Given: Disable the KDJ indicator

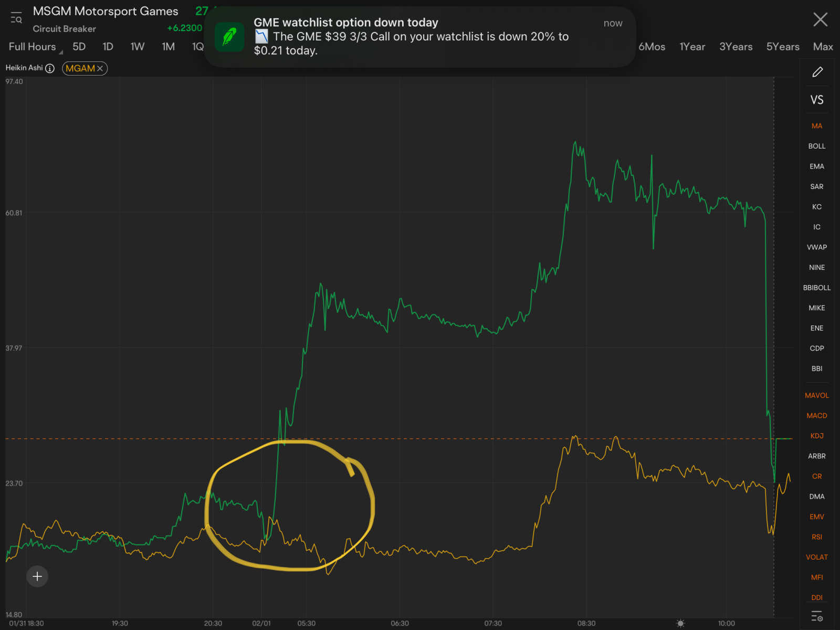Looking at the screenshot, I should [817, 436].
